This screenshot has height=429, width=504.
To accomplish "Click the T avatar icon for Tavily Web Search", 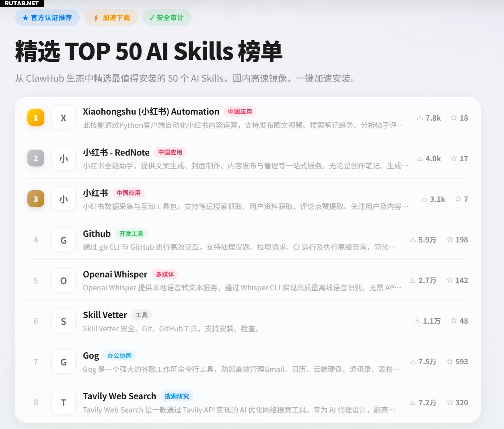I will tap(64, 402).
